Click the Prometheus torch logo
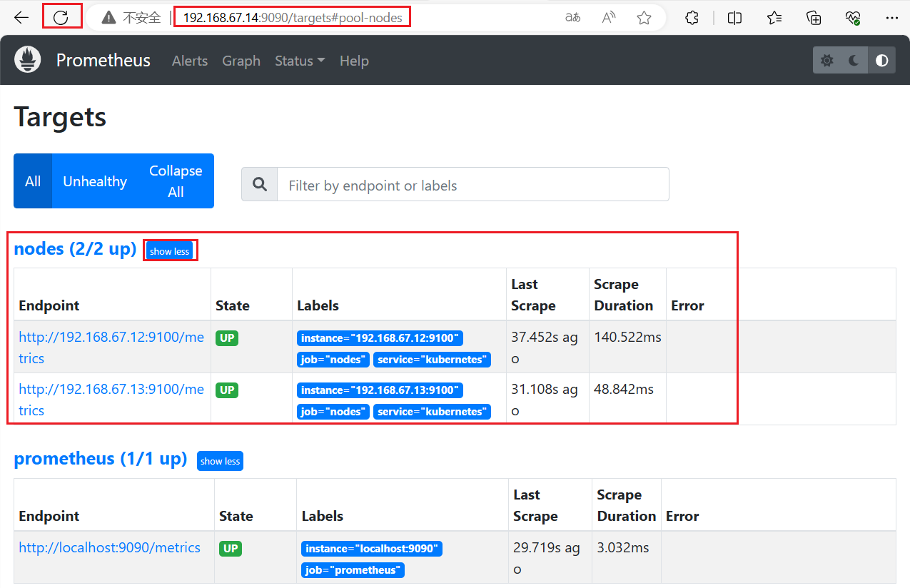This screenshot has width=910, height=588. click(x=28, y=60)
